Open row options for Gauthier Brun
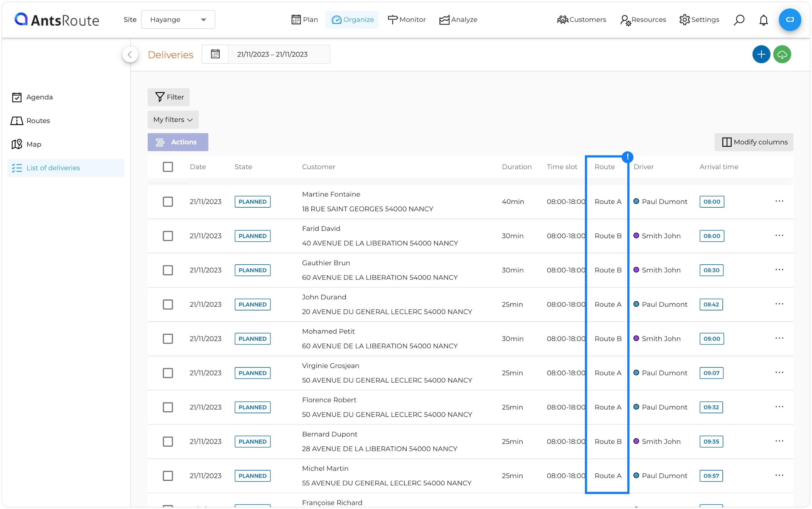The height and width of the screenshot is (509, 812). point(779,270)
